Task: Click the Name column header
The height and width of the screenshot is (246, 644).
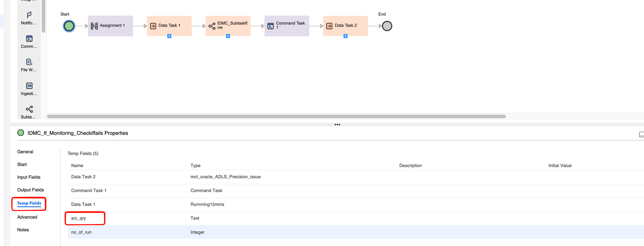Action: (x=77, y=165)
